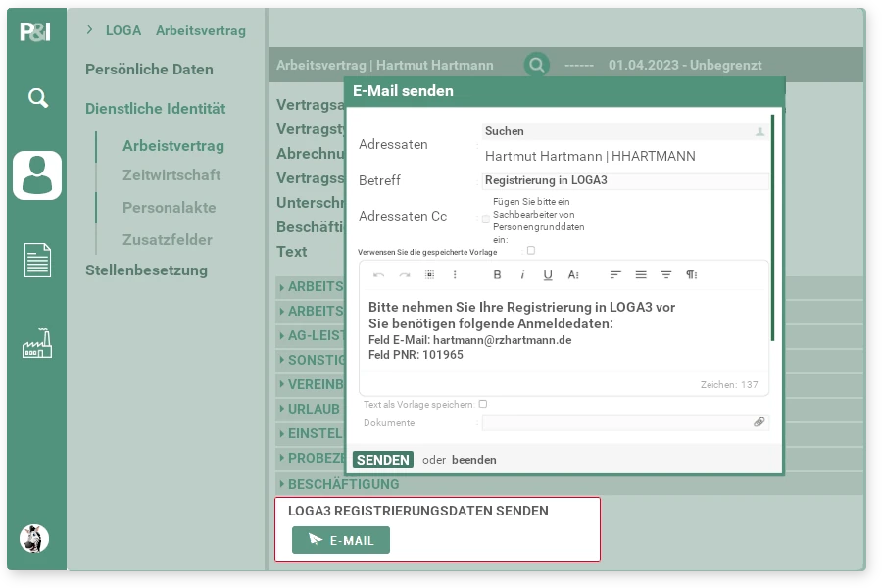Screen dimensions: 882x588
Task: Click the 'E-Mail senden' dialog title
Action: point(403,91)
